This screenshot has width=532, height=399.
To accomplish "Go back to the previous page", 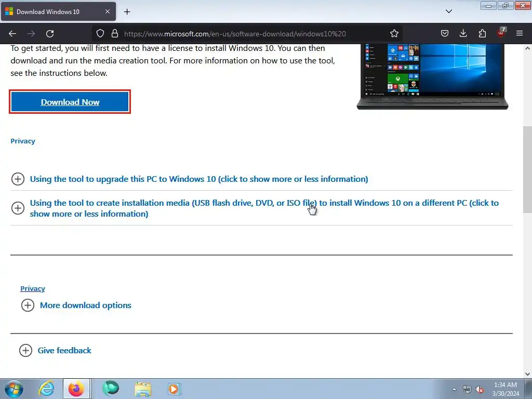I will point(12,34).
